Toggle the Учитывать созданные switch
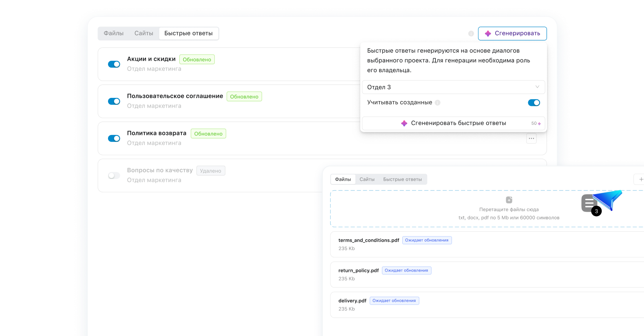Image resolution: width=644 pixels, height=336 pixels. pyautogui.click(x=534, y=103)
